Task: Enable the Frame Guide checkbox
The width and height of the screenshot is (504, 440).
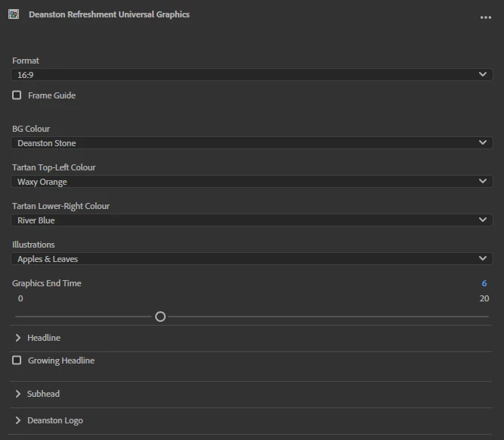Action: (17, 95)
